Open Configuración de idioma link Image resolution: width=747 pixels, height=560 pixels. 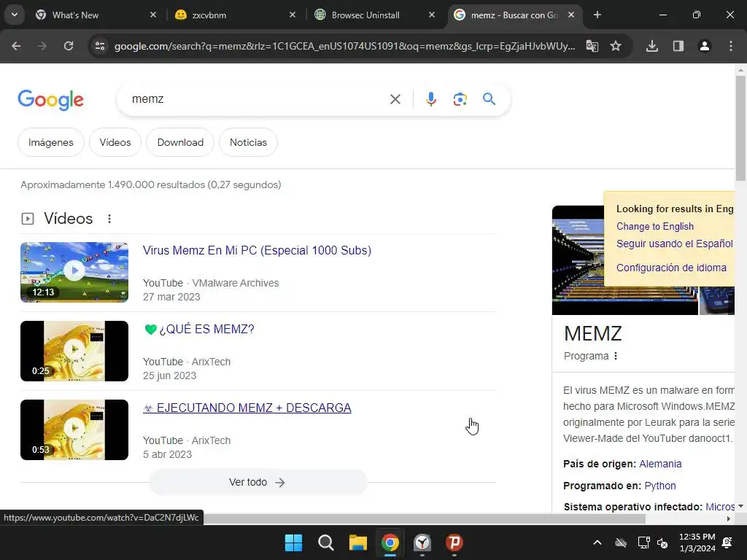671,268
